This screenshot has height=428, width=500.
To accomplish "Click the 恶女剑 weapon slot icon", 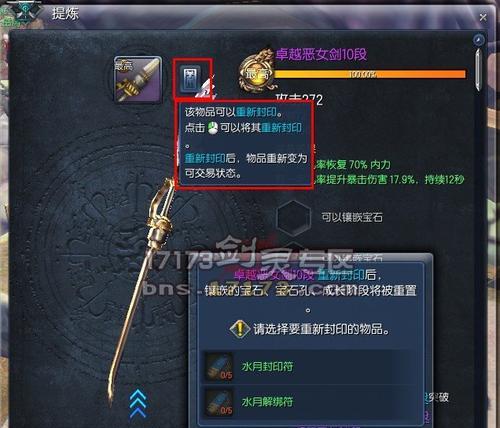I will tap(138, 79).
